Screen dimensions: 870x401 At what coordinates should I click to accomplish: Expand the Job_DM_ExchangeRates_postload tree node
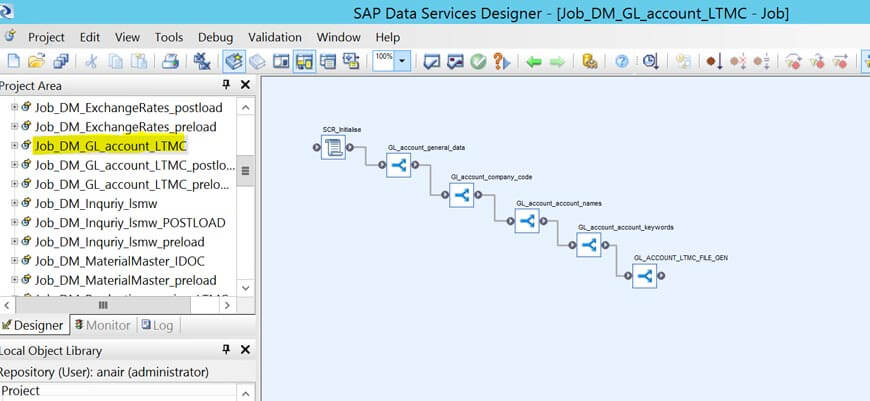[14, 107]
